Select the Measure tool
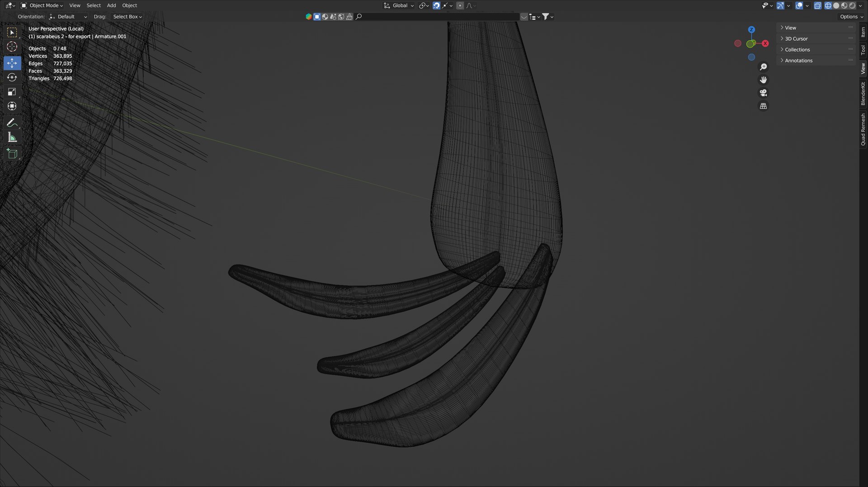This screenshot has height=487, width=868. point(12,137)
